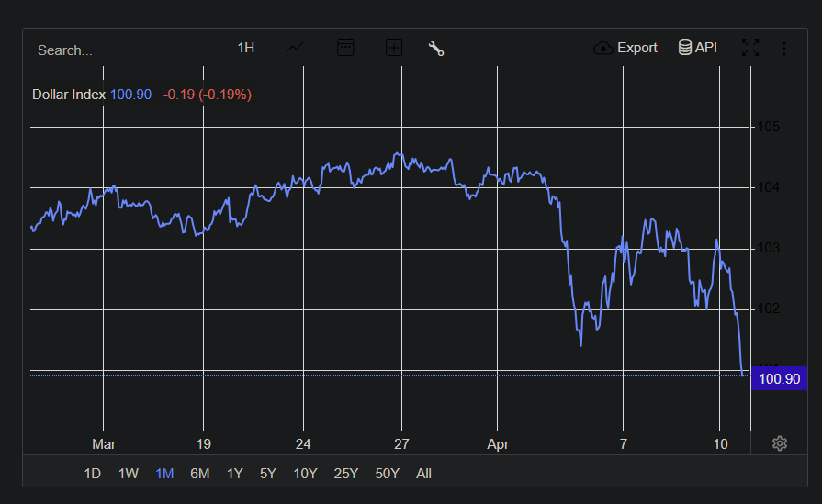The image size is (822, 504).
Task: Click the 102 price axis label
Action: point(768,308)
